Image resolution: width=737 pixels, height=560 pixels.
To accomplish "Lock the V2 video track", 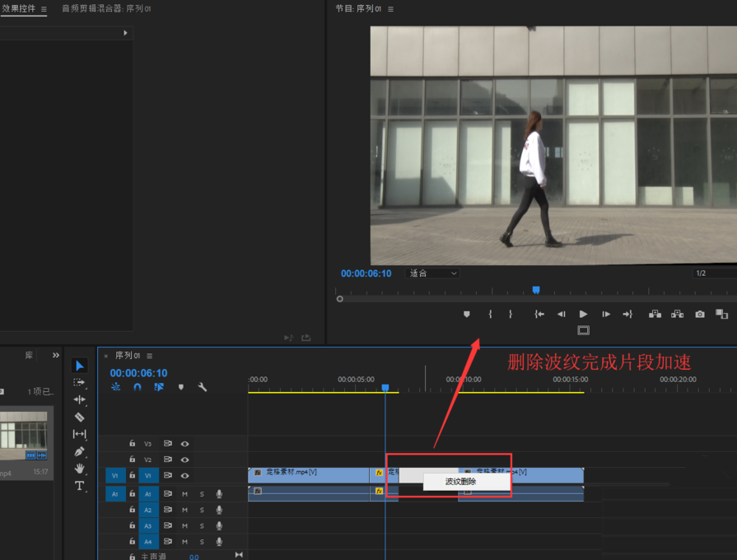I will pos(132,460).
